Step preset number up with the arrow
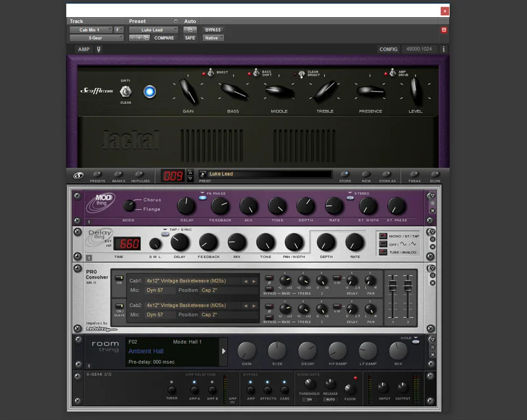Viewport: 527px width, 420px height. coord(190,172)
